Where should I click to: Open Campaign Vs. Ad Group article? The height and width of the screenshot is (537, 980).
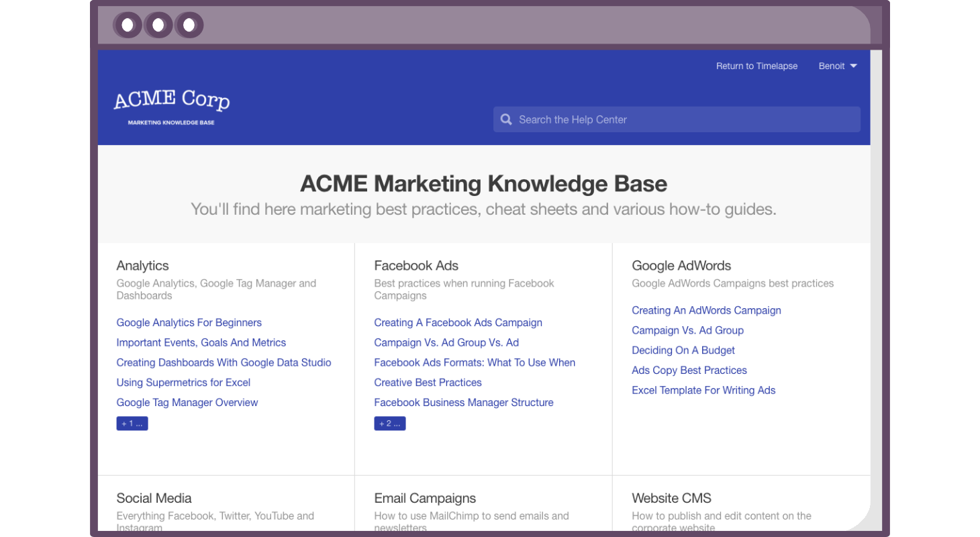(x=687, y=330)
